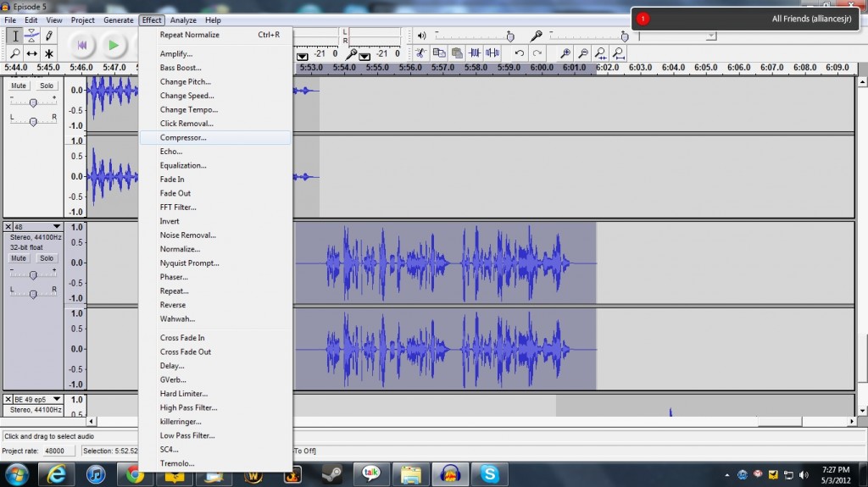Open the input source combo box
The width and height of the screenshot is (868, 487).
pos(678,36)
